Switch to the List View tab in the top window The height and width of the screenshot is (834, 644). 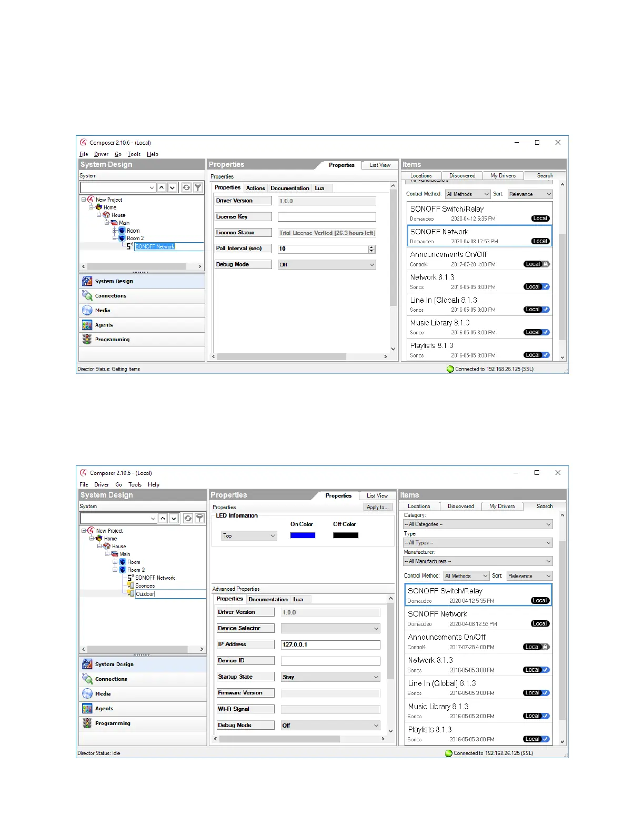(380, 165)
